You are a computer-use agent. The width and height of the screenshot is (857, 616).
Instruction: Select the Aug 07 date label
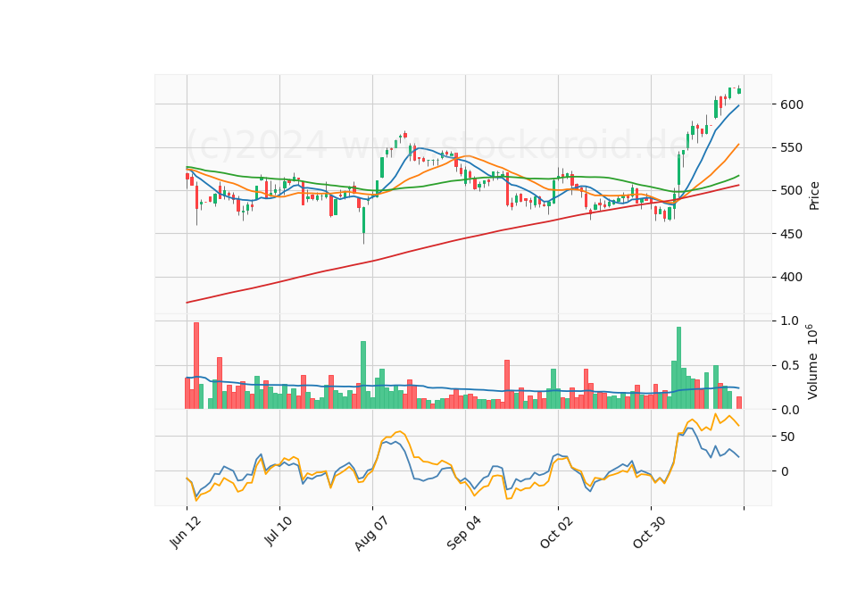click(371, 533)
